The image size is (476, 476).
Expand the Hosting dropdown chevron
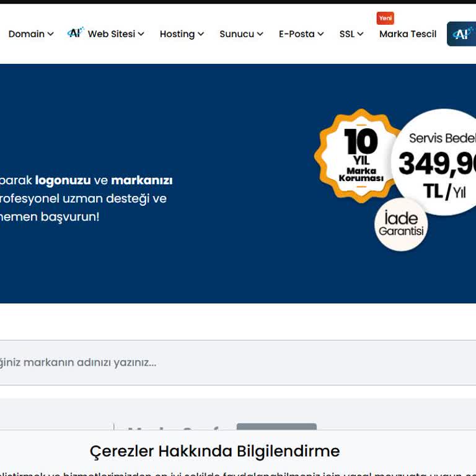(x=201, y=34)
